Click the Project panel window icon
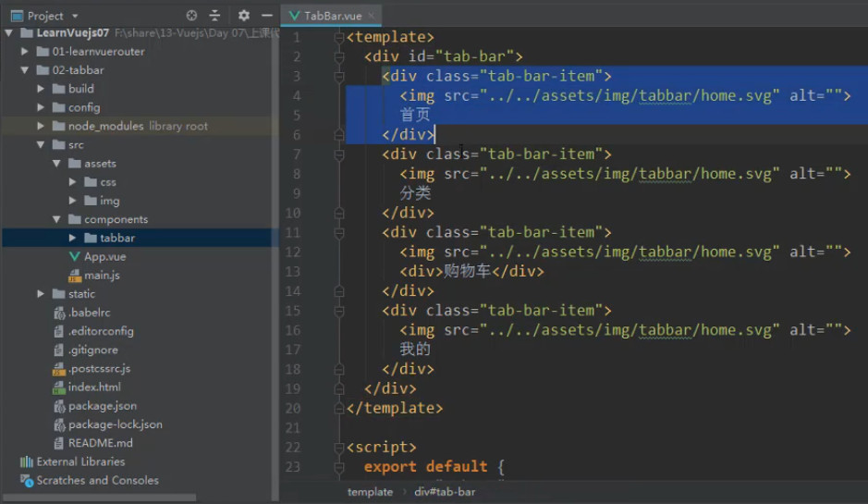 click(x=18, y=16)
